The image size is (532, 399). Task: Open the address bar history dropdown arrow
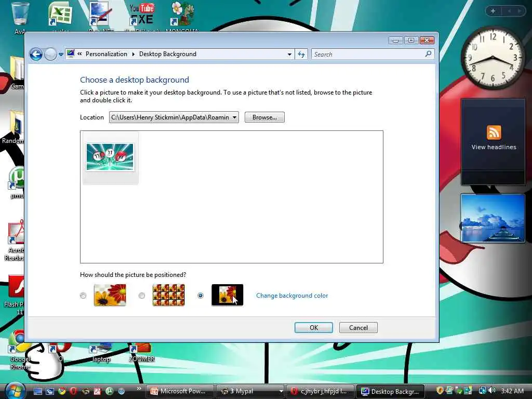point(289,54)
